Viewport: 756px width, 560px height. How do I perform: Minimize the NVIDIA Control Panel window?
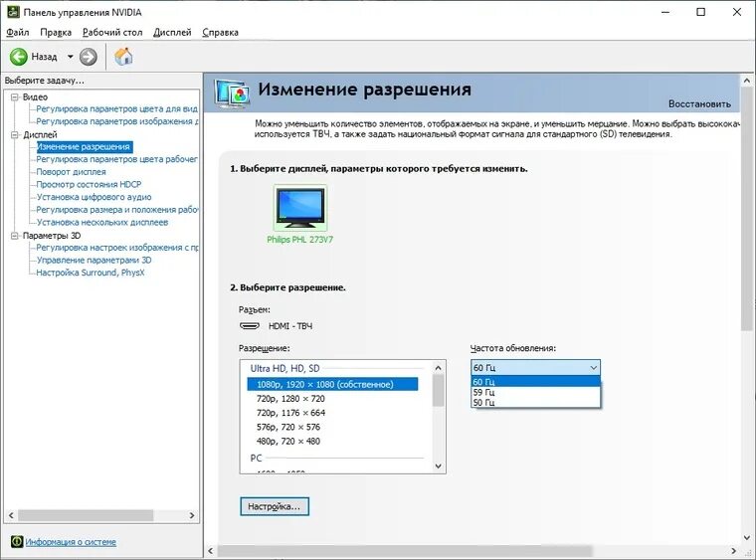pos(665,12)
